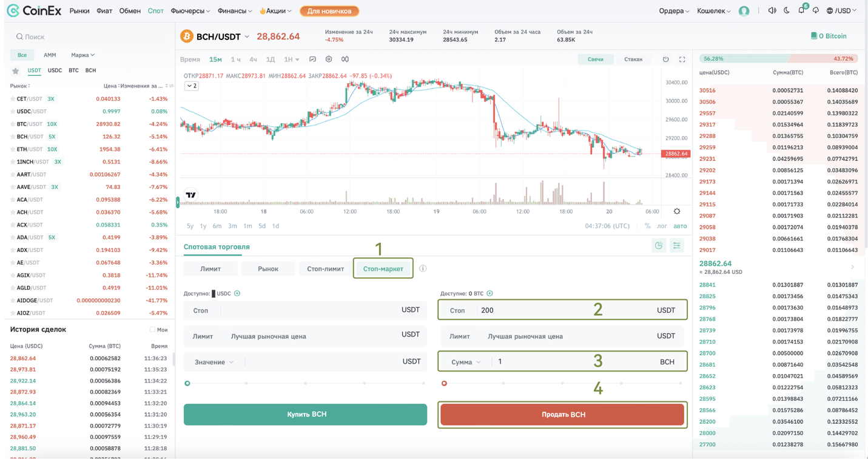Open the 'Ордера' dropdown
Viewport: 868px width, 459px height.
click(x=674, y=11)
